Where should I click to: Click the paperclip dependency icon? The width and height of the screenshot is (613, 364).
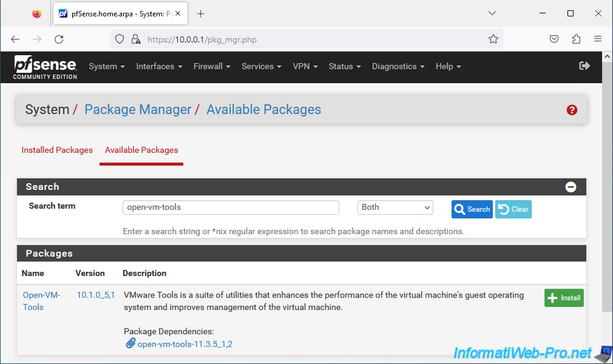(x=130, y=343)
